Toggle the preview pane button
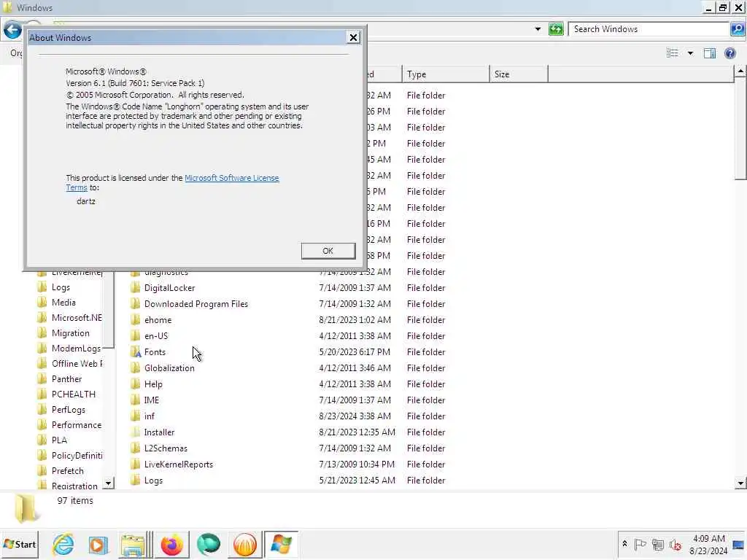 (x=709, y=53)
